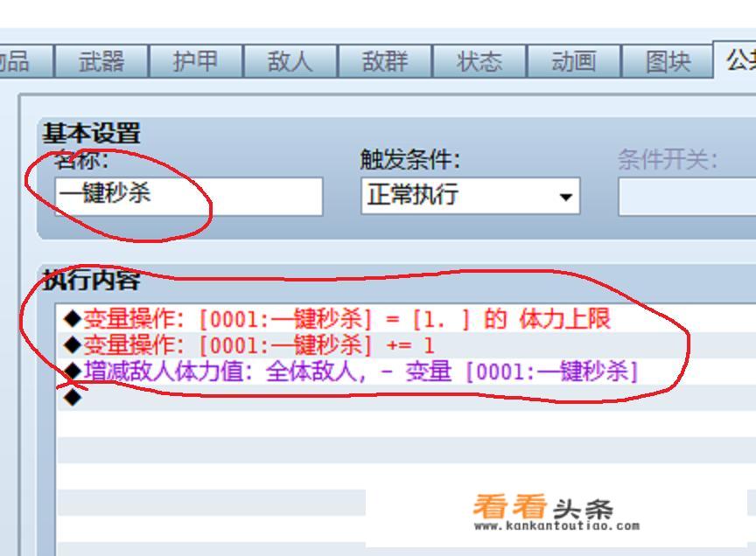Switch to the 状态 tab
Screen dimensions: 756x556
(479, 62)
